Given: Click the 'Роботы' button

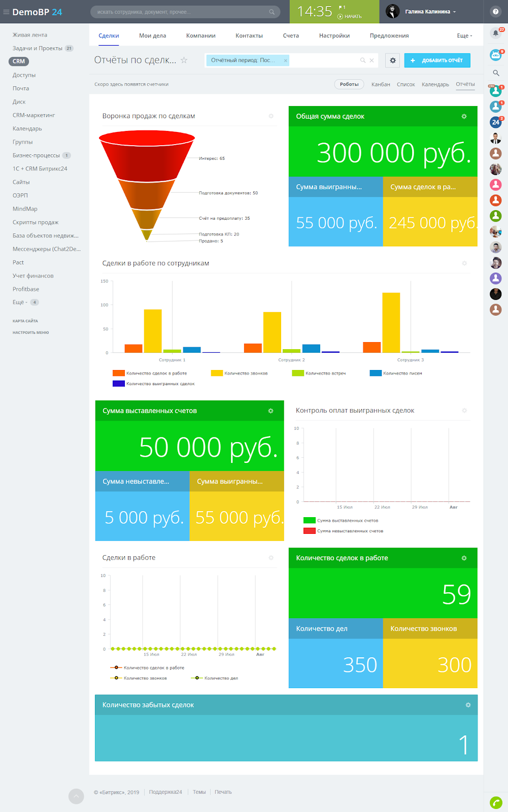Looking at the screenshot, I should click(x=349, y=84).
